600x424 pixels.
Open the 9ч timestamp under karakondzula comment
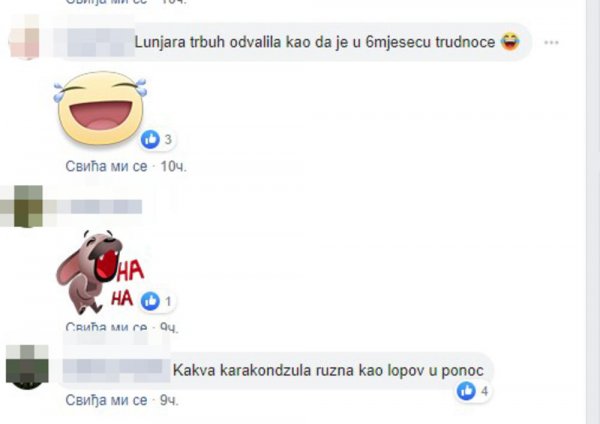[169, 400]
